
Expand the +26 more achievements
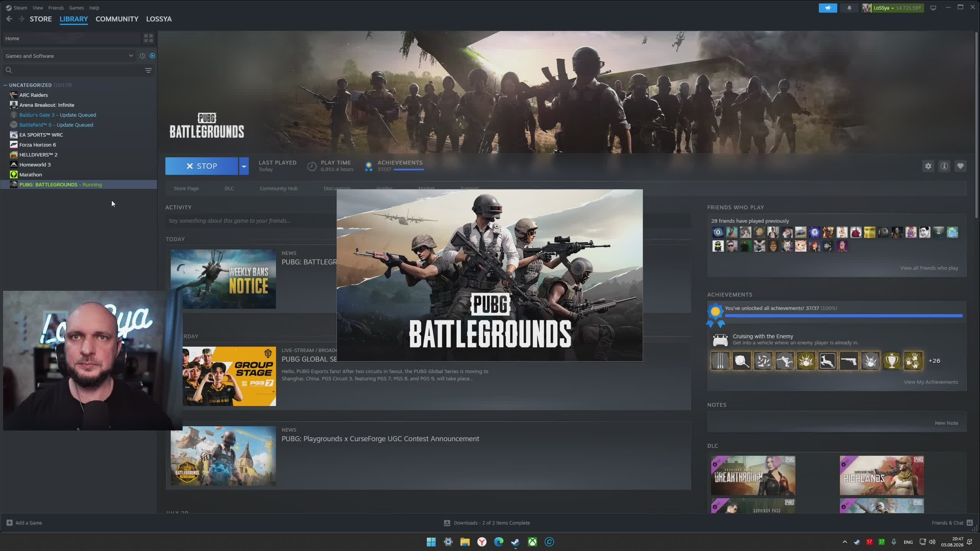934,361
